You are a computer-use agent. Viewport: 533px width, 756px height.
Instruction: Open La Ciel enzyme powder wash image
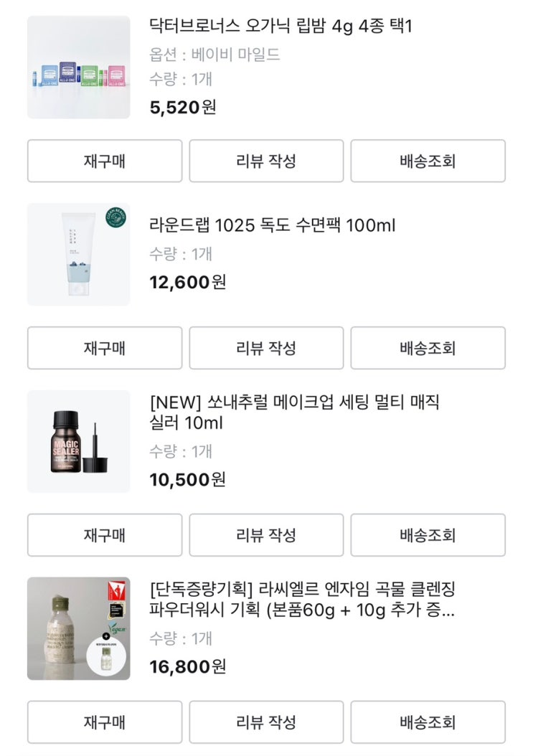(x=79, y=629)
